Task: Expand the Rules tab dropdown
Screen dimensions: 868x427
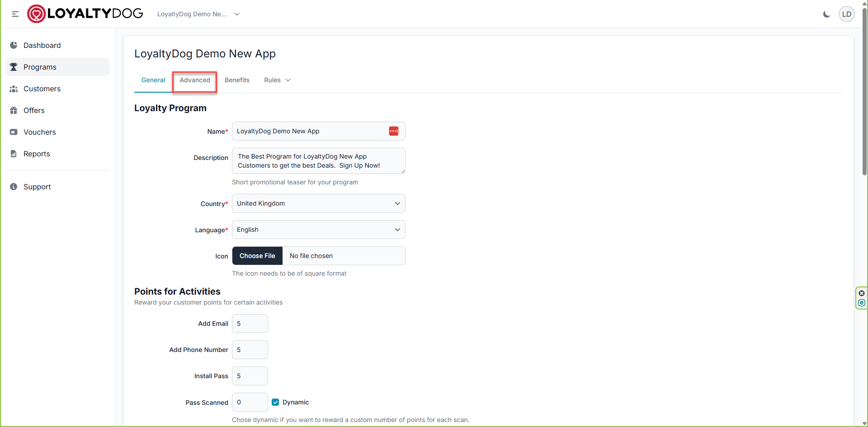Action: point(277,80)
